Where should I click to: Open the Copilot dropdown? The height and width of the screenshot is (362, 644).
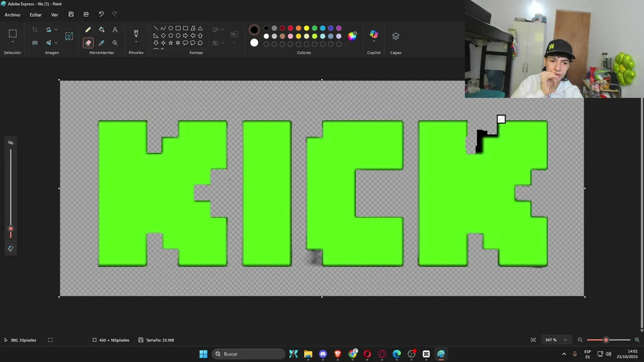(x=374, y=41)
